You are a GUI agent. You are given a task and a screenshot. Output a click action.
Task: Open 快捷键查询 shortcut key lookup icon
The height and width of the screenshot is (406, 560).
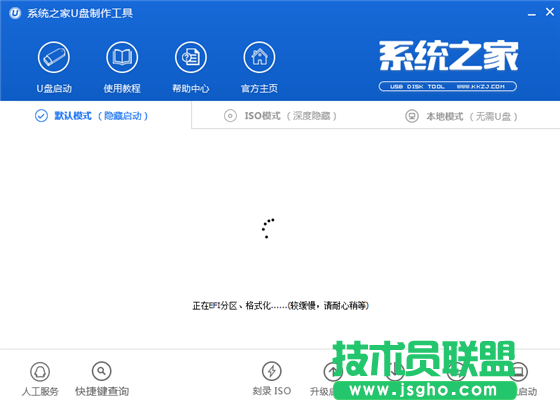[101, 371]
